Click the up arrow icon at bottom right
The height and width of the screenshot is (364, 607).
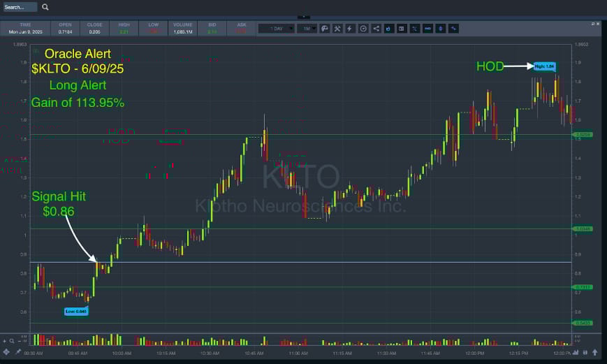pos(594,352)
